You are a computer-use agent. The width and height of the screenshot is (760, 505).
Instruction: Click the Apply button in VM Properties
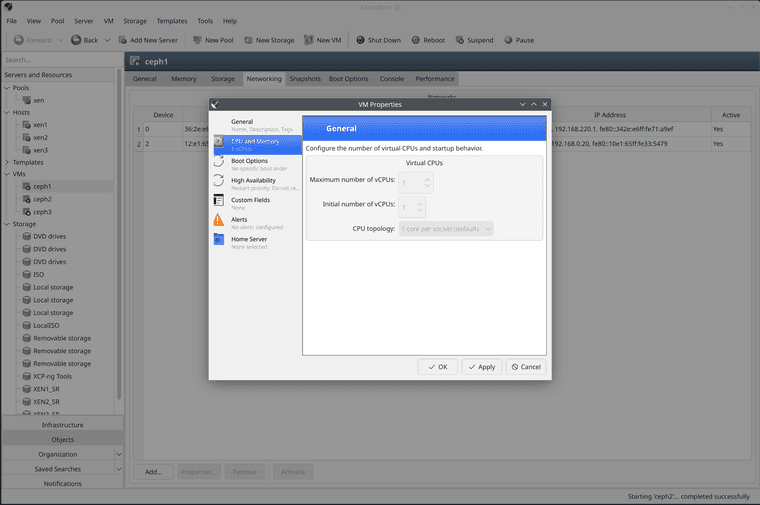[x=481, y=367]
